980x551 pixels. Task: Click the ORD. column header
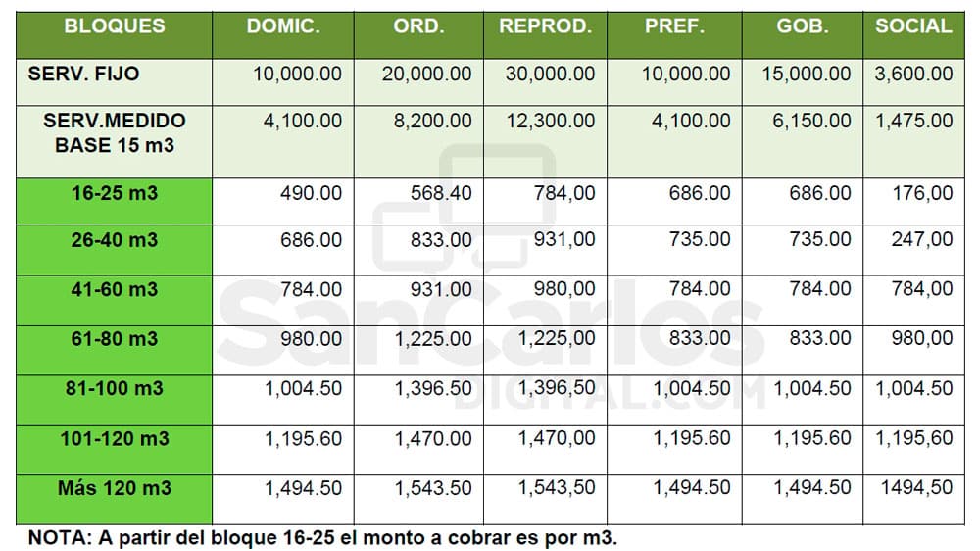tap(418, 35)
